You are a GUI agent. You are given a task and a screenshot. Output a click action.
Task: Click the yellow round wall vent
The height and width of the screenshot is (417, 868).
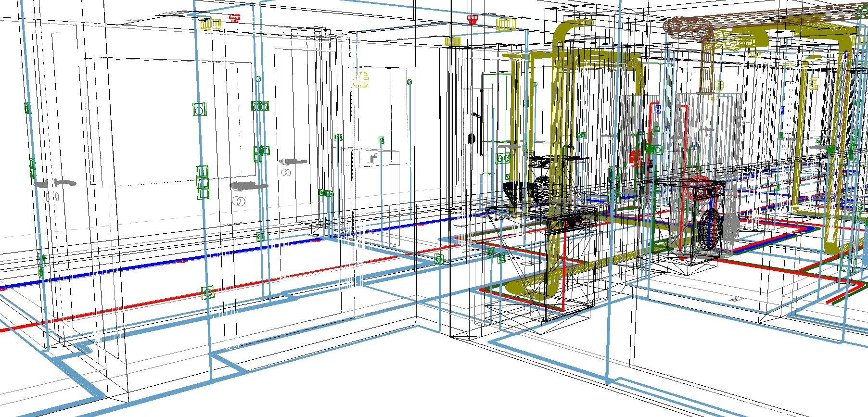[360, 79]
